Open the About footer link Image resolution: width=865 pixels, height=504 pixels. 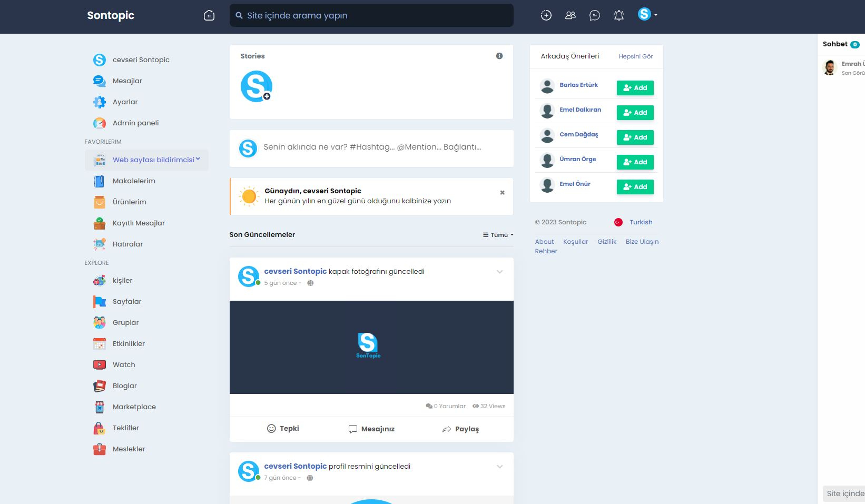pos(544,242)
